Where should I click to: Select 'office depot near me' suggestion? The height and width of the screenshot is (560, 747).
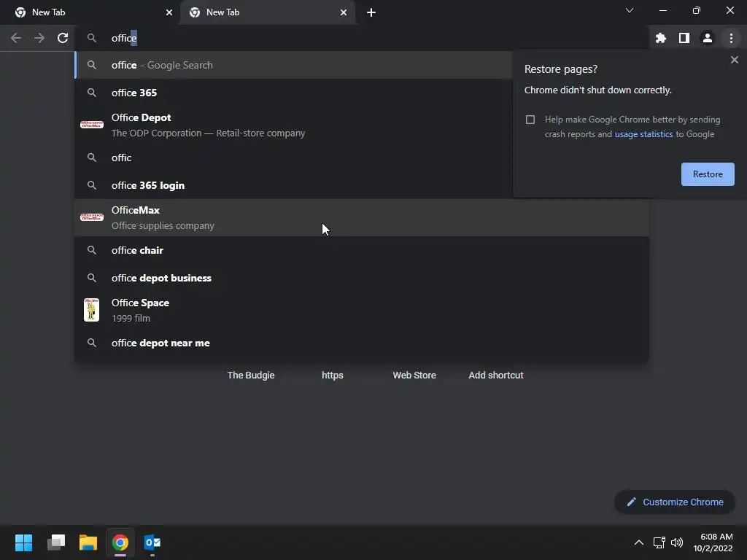coord(362,343)
